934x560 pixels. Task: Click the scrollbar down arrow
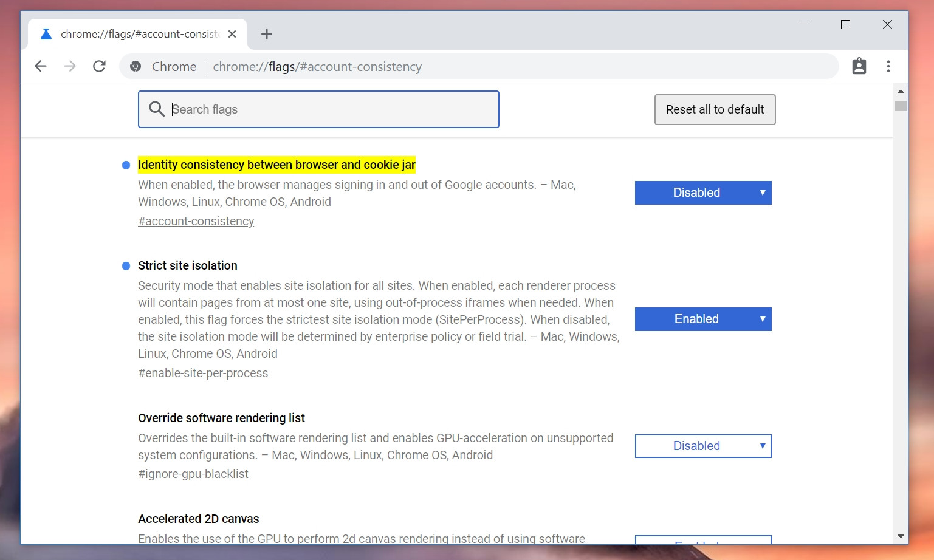tap(901, 536)
